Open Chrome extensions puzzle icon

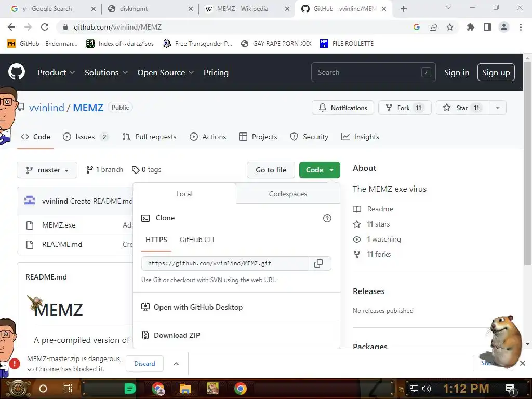471,27
